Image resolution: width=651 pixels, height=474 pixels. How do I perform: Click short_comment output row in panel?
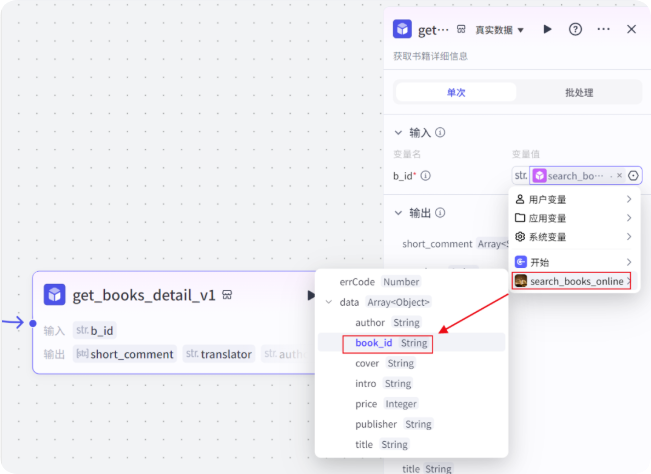[x=455, y=244]
